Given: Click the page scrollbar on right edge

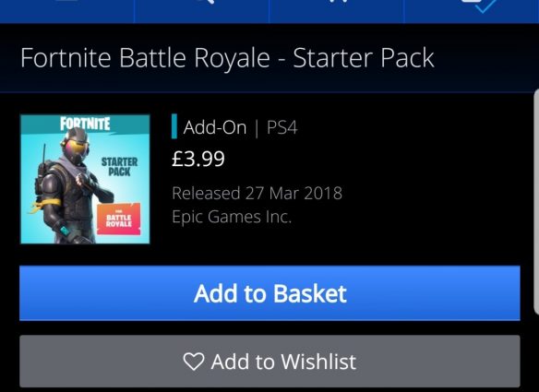Looking at the screenshot, I should point(536,201).
